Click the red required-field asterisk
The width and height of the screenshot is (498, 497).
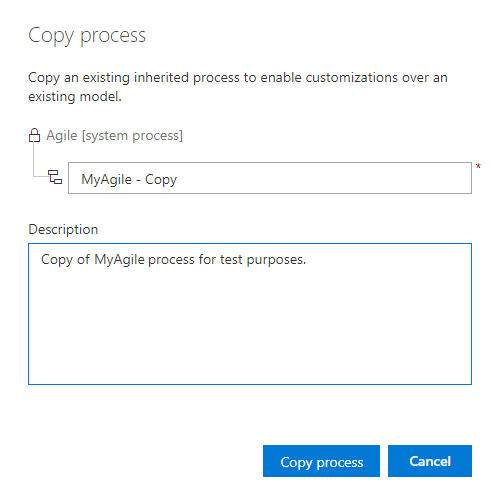[478, 166]
